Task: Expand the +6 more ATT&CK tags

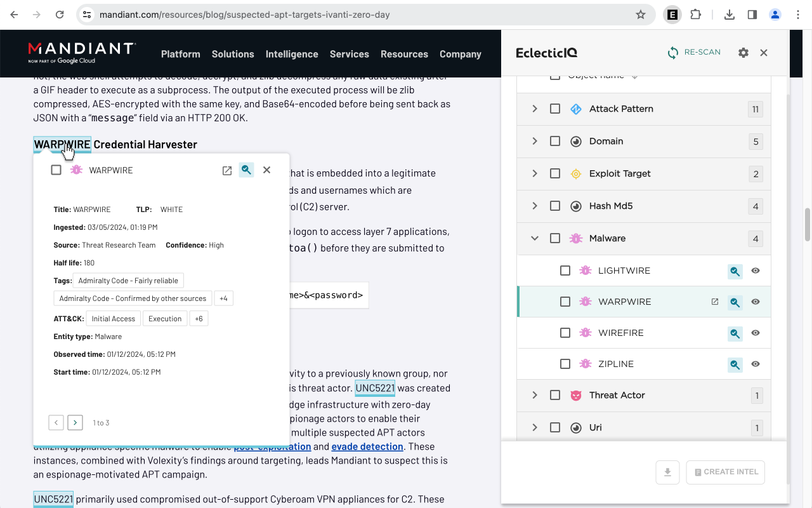Action: pos(199,319)
